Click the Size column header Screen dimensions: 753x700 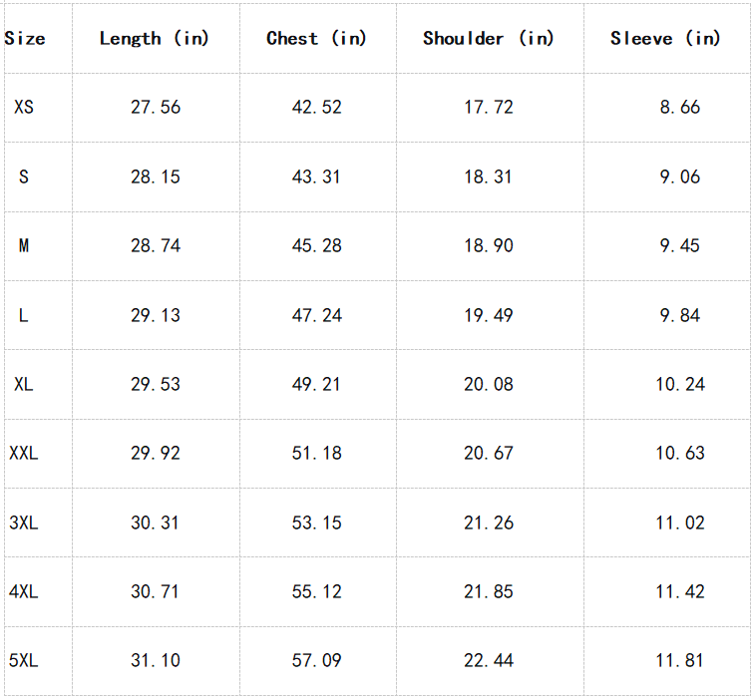pos(25,39)
